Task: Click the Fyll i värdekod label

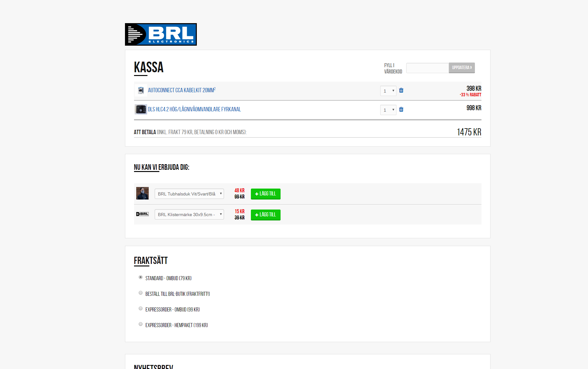Action: 393,68
